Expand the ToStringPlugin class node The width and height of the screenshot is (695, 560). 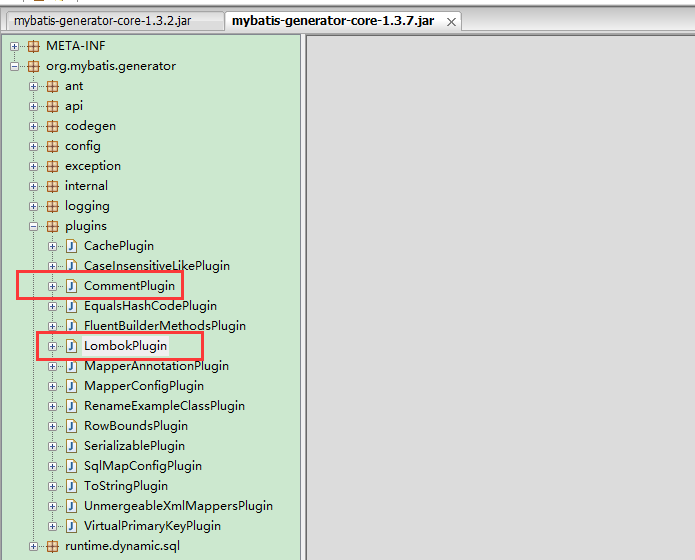click(x=52, y=486)
